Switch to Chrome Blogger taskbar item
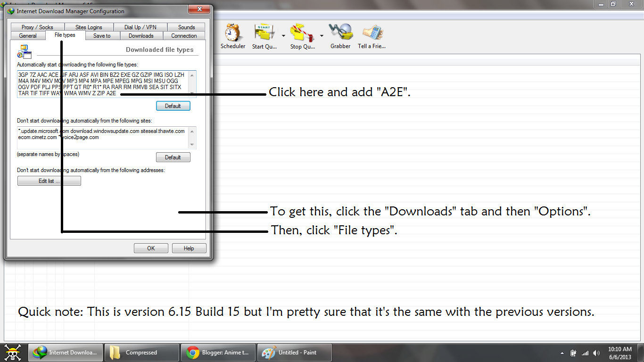This screenshot has height=362, width=644. (218, 353)
